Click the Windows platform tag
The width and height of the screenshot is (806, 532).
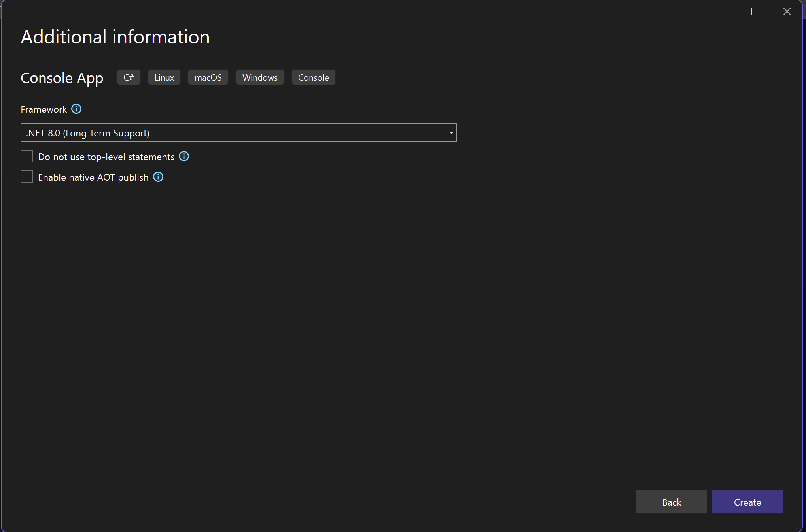260,77
